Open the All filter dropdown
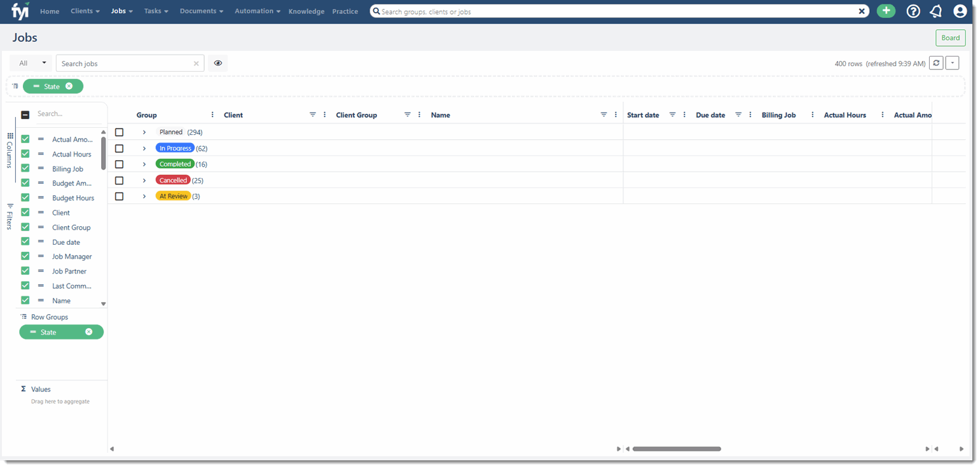This screenshot has width=980, height=468. 31,63
